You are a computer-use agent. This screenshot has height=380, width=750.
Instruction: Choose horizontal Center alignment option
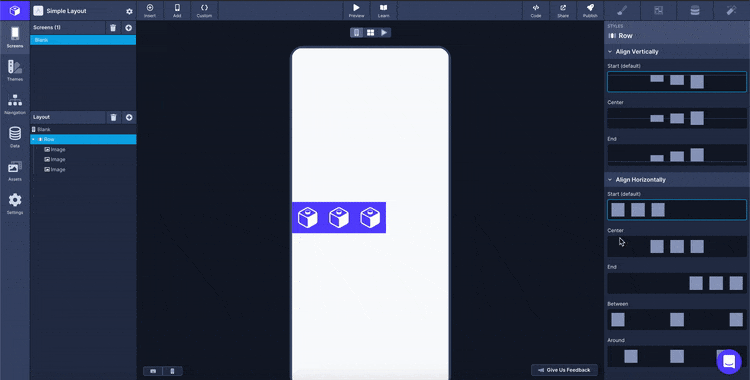point(677,246)
